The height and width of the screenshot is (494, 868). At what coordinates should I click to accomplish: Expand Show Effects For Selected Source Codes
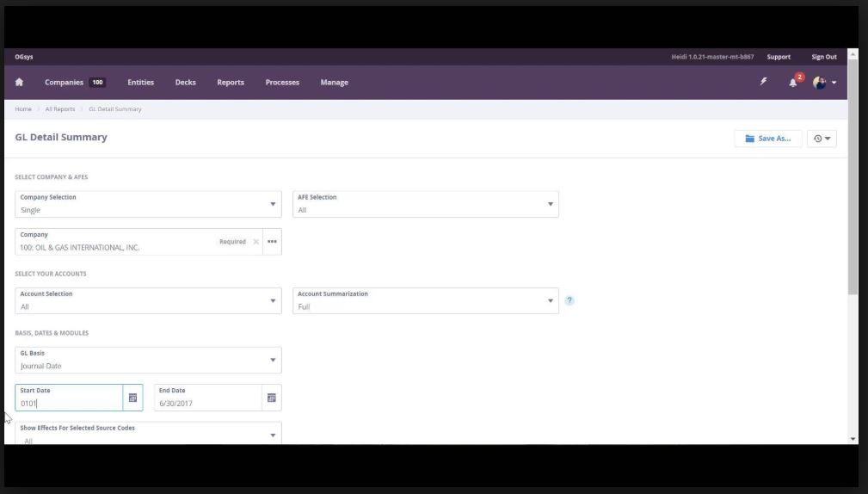coord(148,434)
